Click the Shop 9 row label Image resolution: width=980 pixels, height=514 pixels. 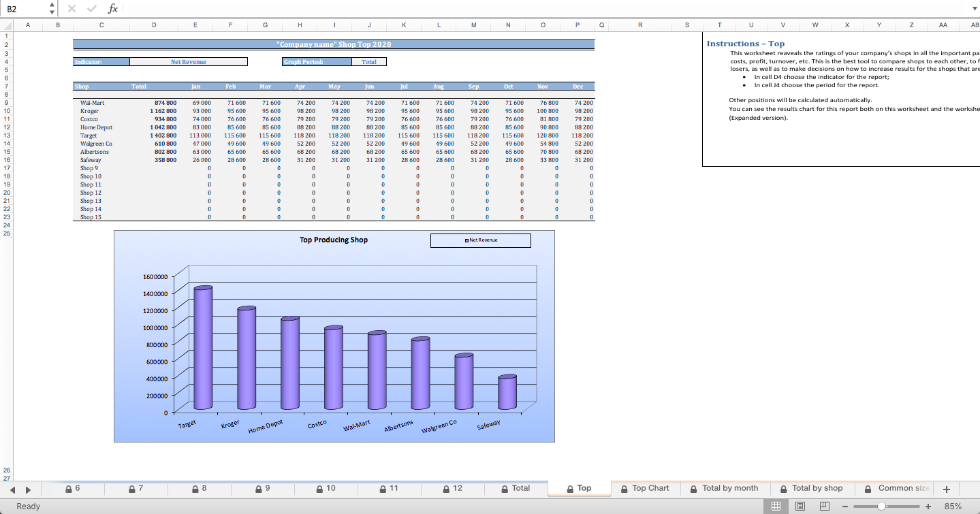tap(89, 168)
